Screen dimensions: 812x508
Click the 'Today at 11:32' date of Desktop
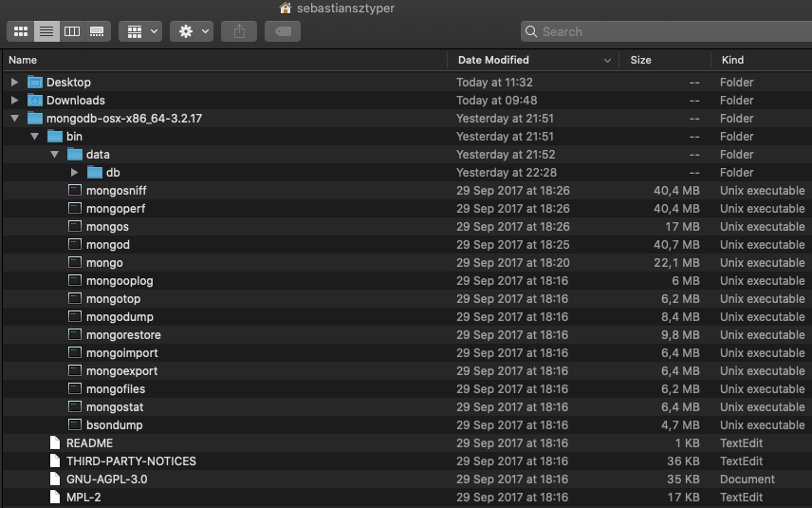click(494, 83)
